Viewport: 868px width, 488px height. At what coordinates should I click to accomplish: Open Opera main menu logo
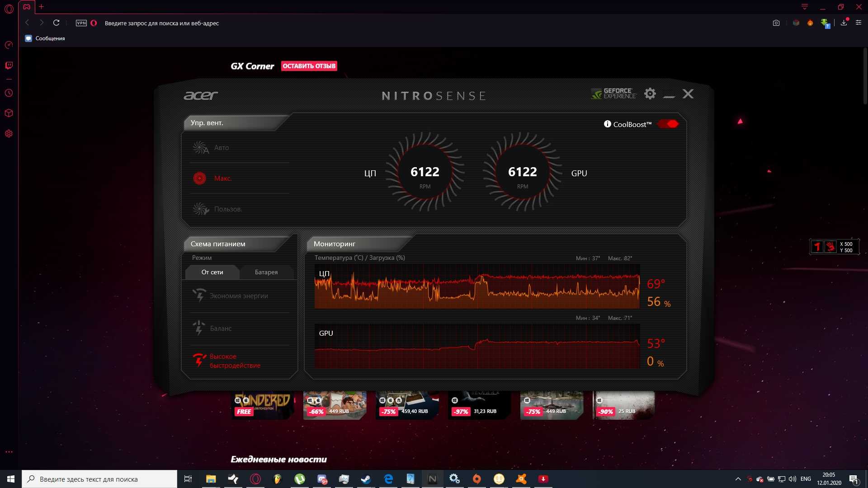pyautogui.click(x=9, y=9)
